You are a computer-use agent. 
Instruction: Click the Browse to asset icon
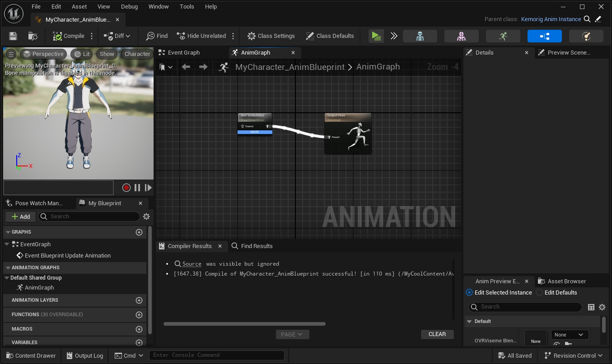pyautogui.click(x=33, y=36)
